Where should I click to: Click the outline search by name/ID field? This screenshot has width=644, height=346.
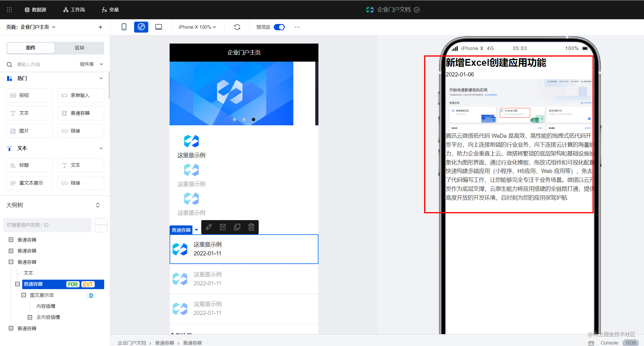tap(47, 225)
